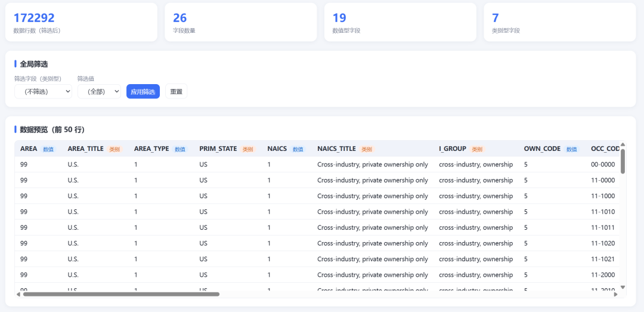644x312 pixels.
Task: Click the 类别 tag beside PRIM_STATE
Action: (247, 149)
